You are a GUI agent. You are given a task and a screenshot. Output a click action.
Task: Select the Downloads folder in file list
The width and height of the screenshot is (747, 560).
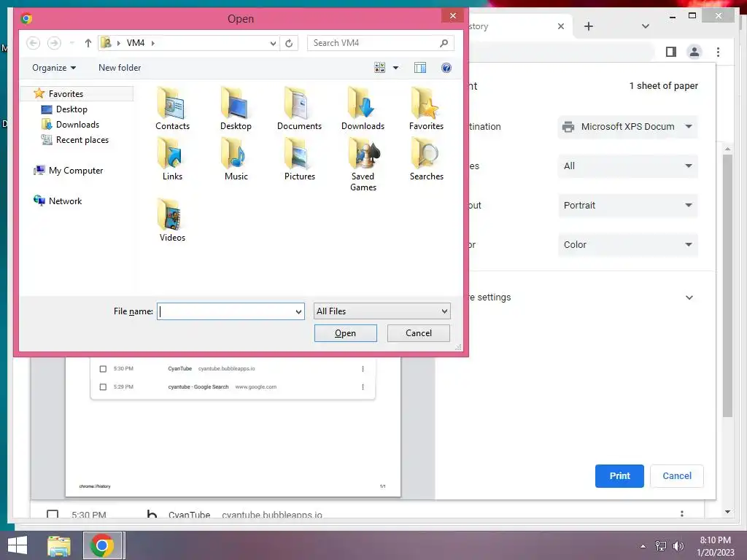coord(363,109)
